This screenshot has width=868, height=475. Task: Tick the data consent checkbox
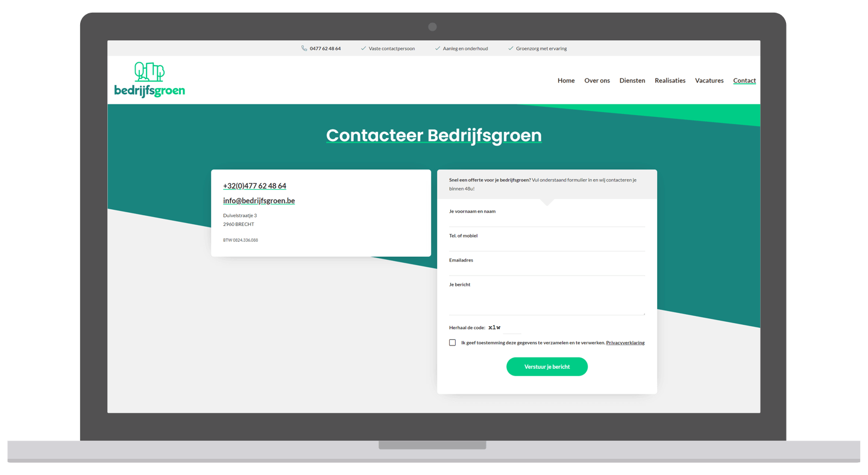(x=452, y=342)
